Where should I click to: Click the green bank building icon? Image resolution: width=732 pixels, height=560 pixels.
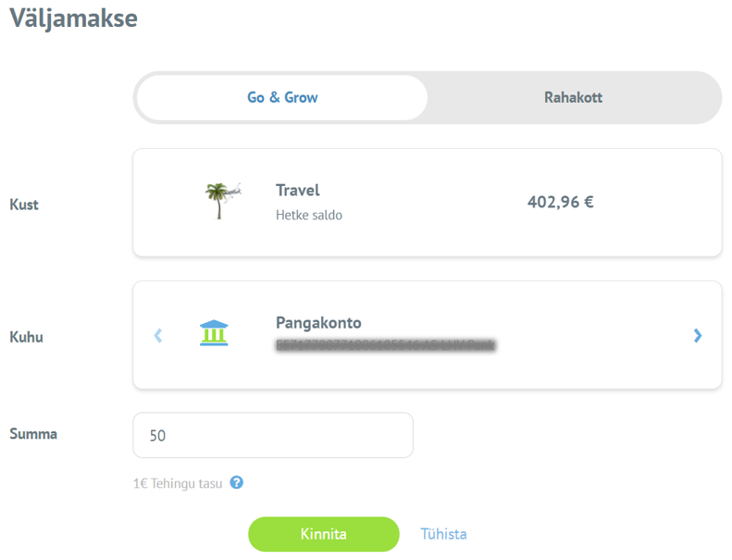(214, 333)
